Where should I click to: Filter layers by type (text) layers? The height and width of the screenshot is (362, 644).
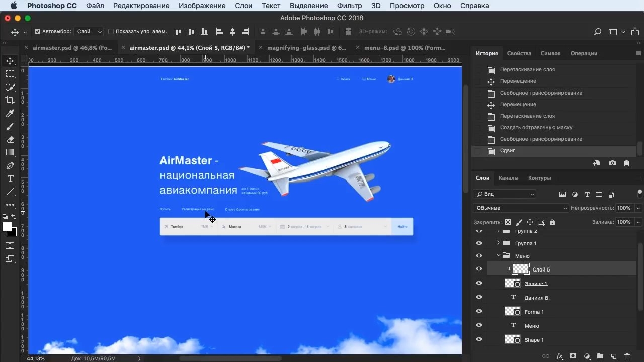pyautogui.click(x=587, y=194)
